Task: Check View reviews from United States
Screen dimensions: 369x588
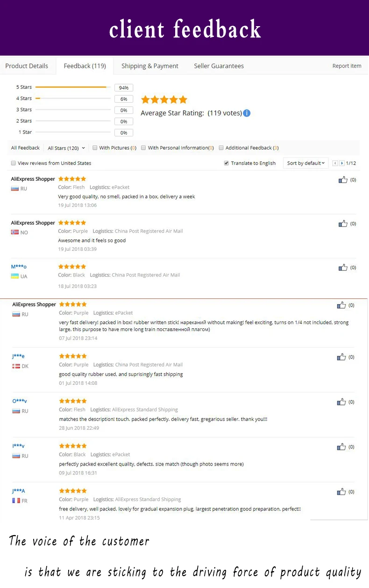Action: coord(14,163)
